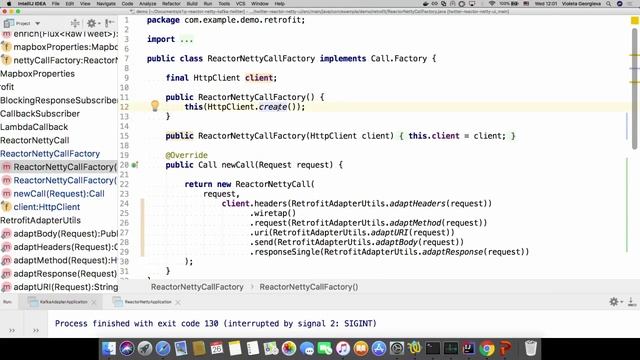
Task: Open Safari from the dock
Action: tap(163, 349)
